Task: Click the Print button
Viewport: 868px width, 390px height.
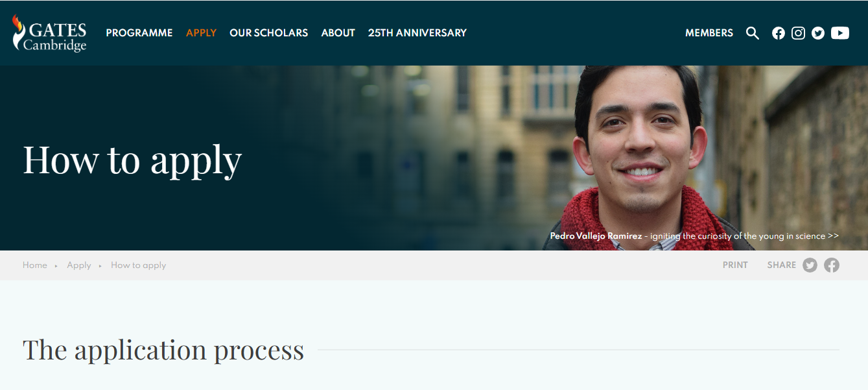Action: coord(735,265)
